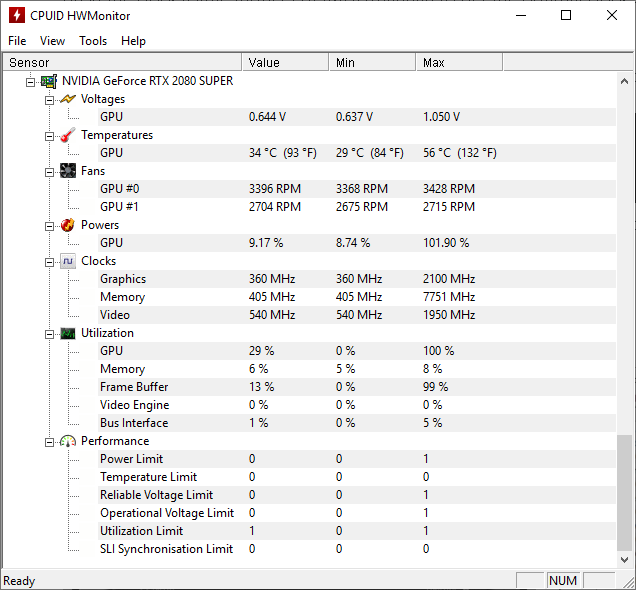This screenshot has height=590, width=636.
Task: Click the Powers flame icon
Action: pyautogui.click(x=68, y=225)
